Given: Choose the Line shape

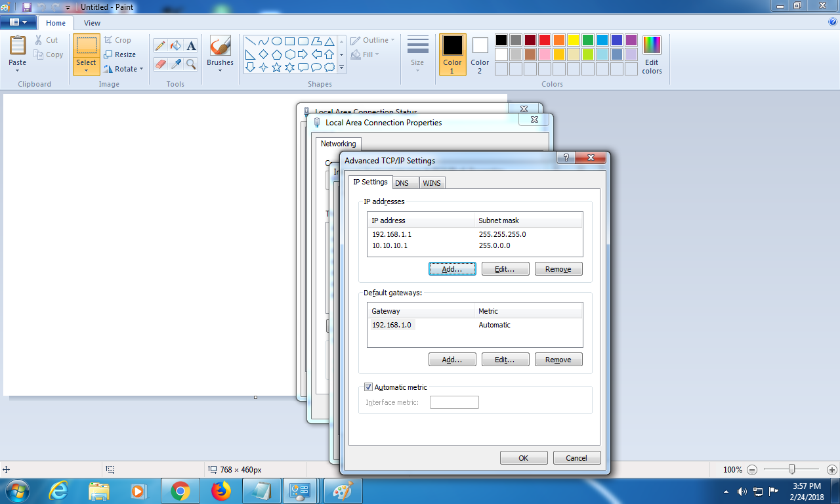Looking at the screenshot, I should [x=250, y=41].
